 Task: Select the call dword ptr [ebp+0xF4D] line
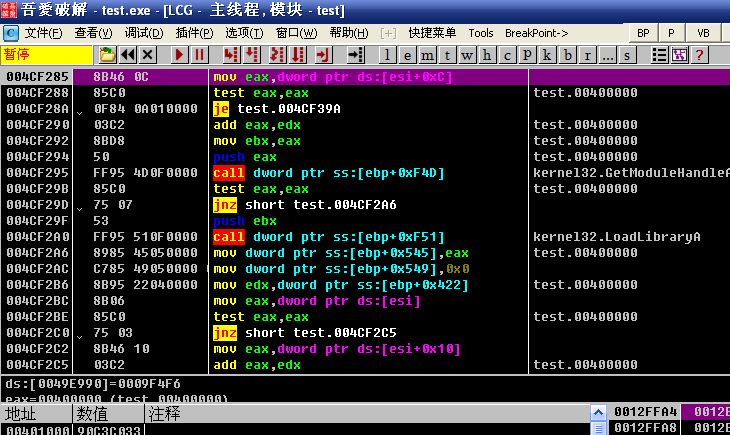coord(329,173)
